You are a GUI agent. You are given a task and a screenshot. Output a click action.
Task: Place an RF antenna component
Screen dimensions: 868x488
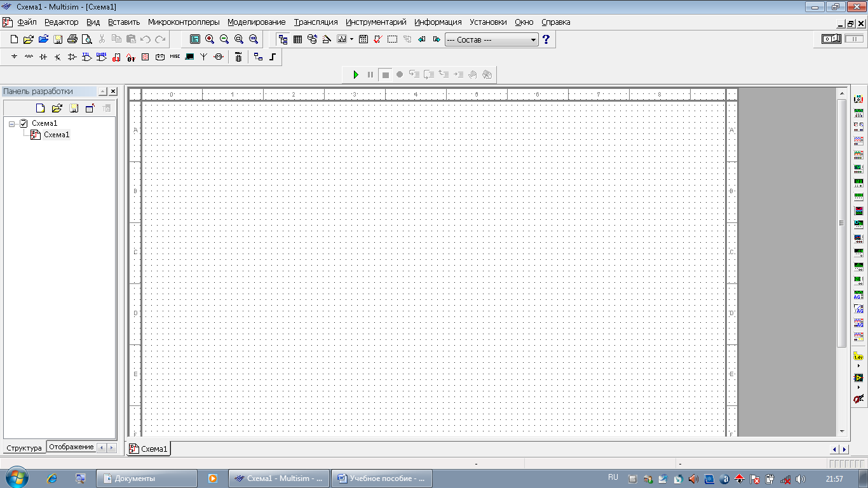(204, 57)
